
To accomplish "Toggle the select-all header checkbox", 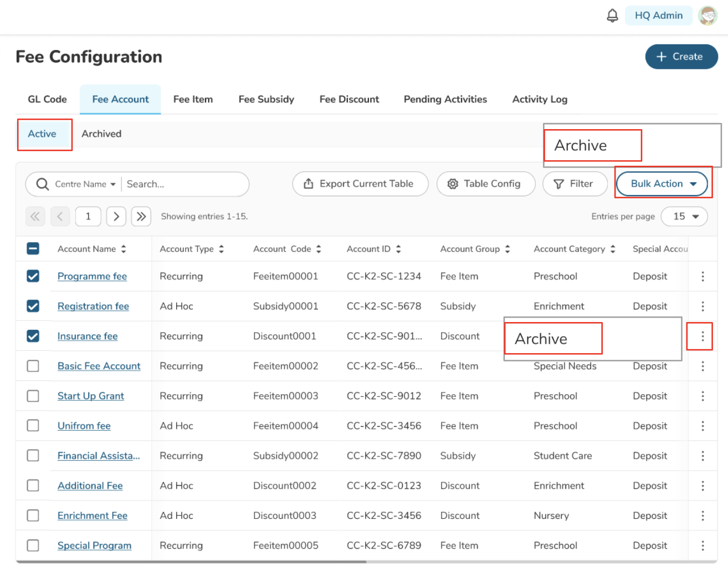I will (x=33, y=248).
